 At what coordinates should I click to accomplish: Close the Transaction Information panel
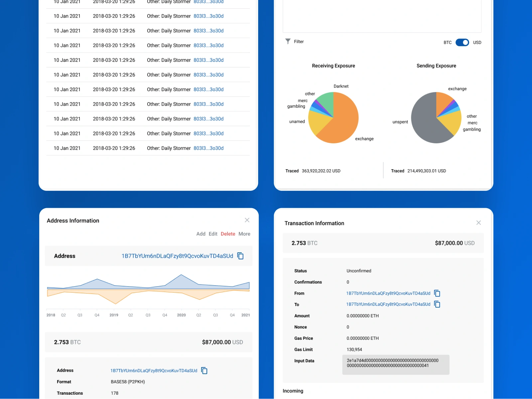coord(478,223)
